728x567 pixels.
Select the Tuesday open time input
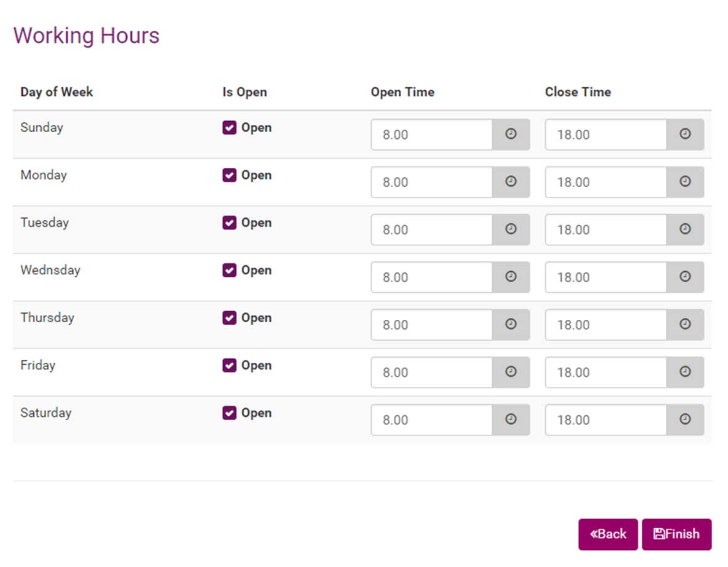(x=431, y=229)
